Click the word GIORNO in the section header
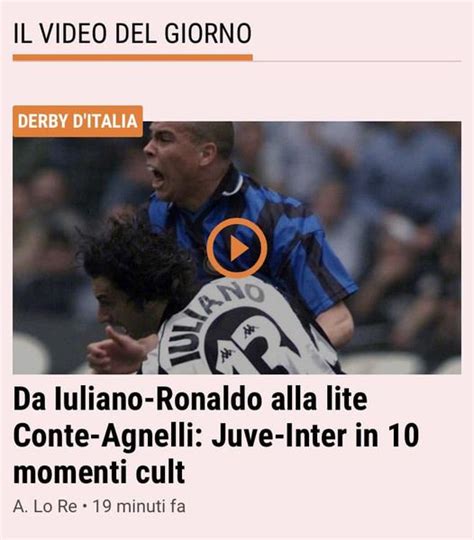The height and width of the screenshot is (540, 474). click(x=208, y=33)
